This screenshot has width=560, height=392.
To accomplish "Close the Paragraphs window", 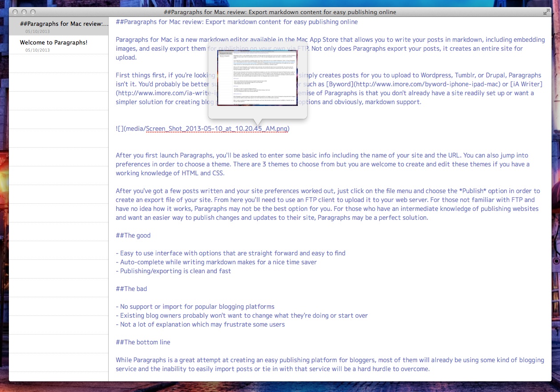I will click(15, 12).
